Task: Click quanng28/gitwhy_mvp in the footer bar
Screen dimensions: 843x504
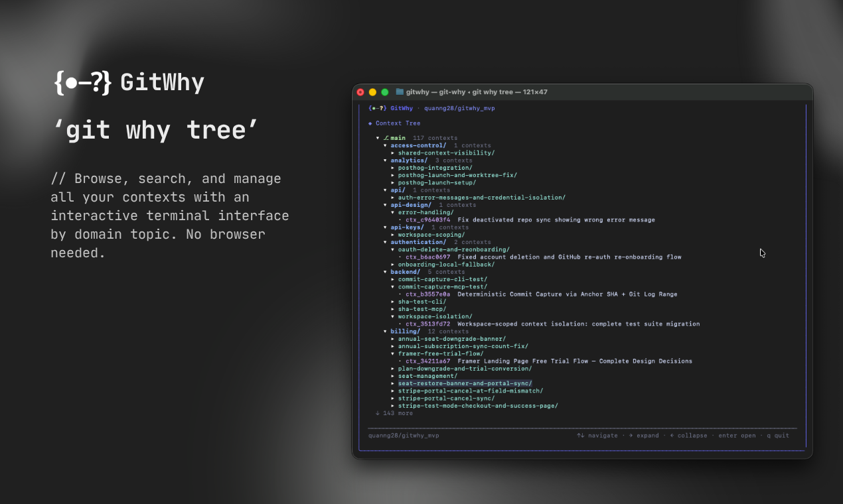Action: 404,436
